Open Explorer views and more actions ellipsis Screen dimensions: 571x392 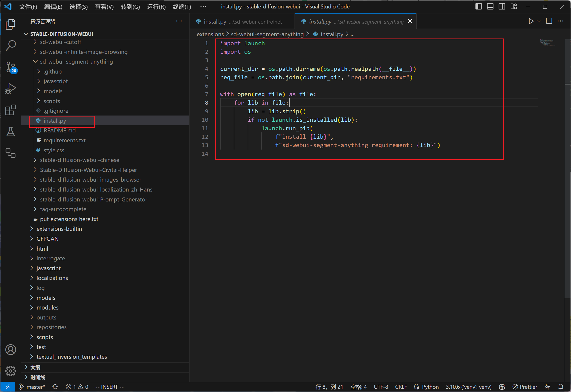point(179,21)
